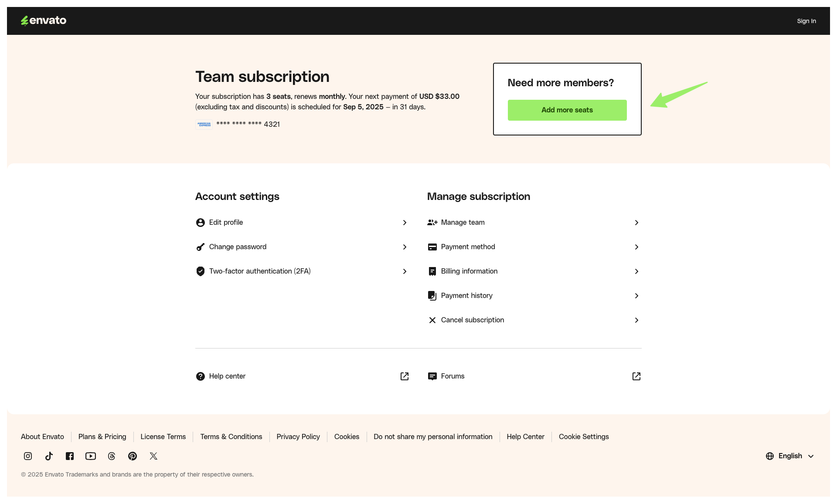Open Manage team settings

[x=463, y=223]
